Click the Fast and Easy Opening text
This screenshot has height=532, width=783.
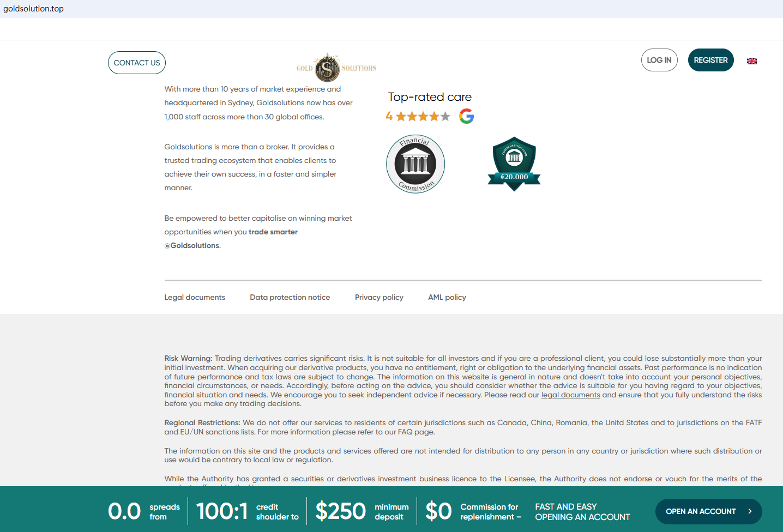tap(582, 512)
